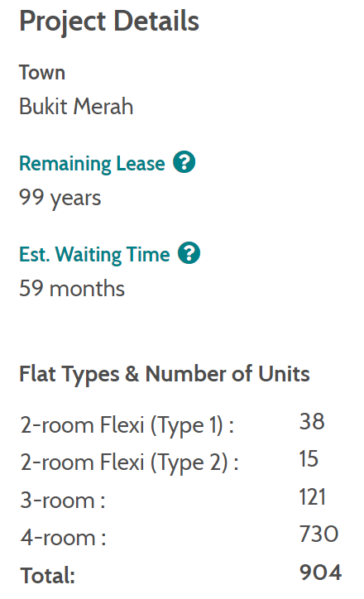
Task: Open the Est. Waiting Time link
Action: click(x=94, y=255)
